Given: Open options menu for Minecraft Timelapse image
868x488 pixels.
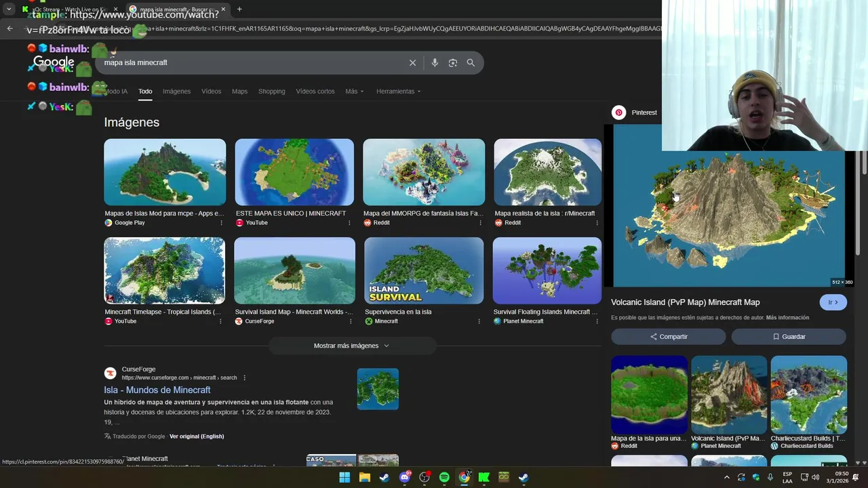Looking at the screenshot, I should click(220, 321).
